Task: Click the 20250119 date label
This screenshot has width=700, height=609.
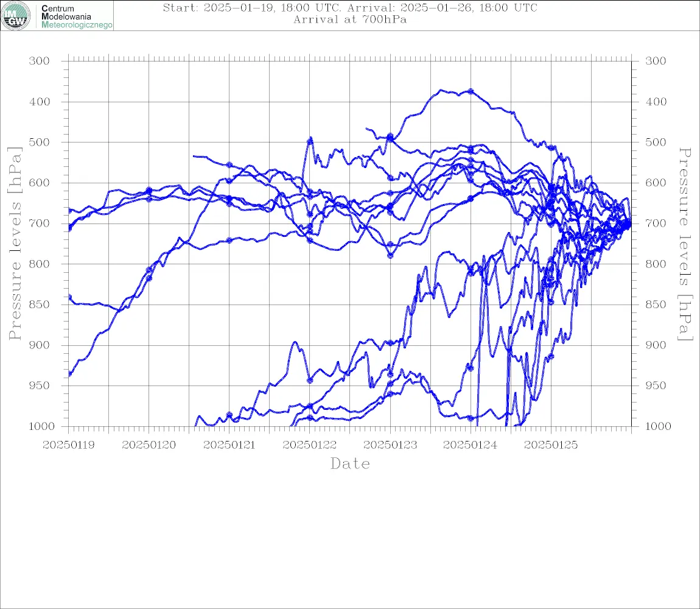Action: 69,445
